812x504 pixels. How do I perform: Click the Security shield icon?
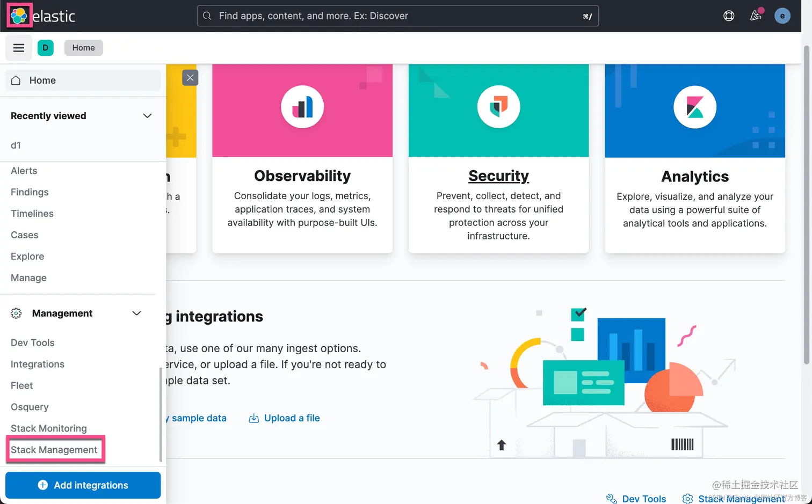(499, 107)
